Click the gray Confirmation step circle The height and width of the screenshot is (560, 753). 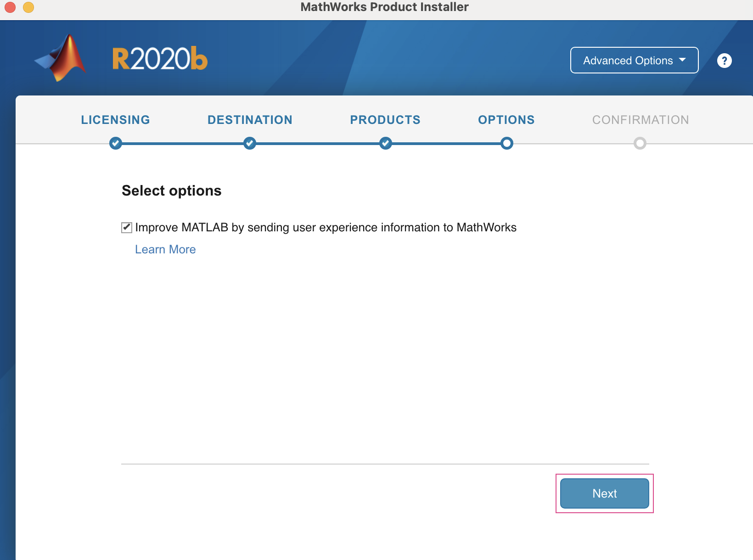(x=640, y=143)
